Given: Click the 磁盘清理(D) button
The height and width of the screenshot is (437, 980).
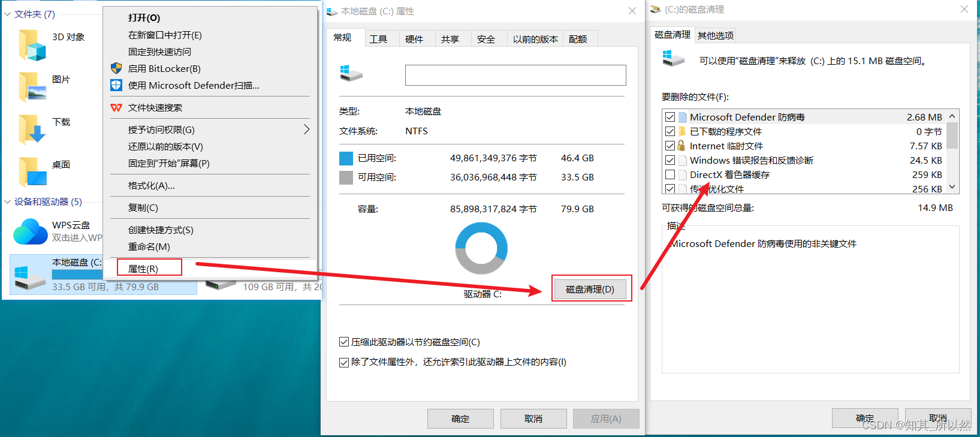Looking at the screenshot, I should pos(590,289).
